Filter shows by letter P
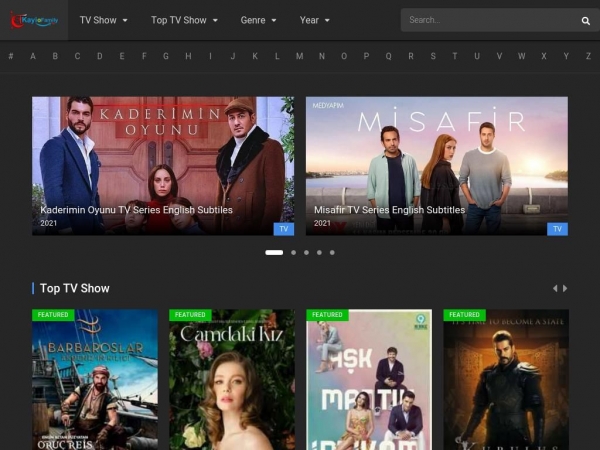This screenshot has width=600, height=450. coord(366,56)
